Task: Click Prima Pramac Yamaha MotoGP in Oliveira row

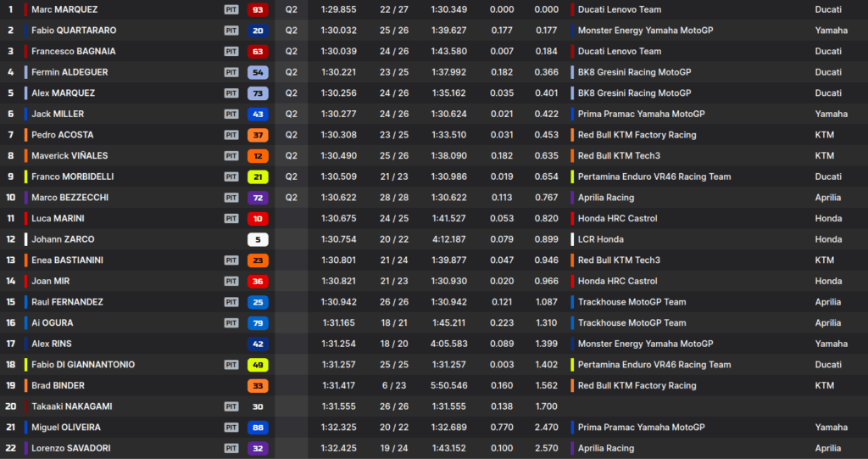Action: coord(641,428)
